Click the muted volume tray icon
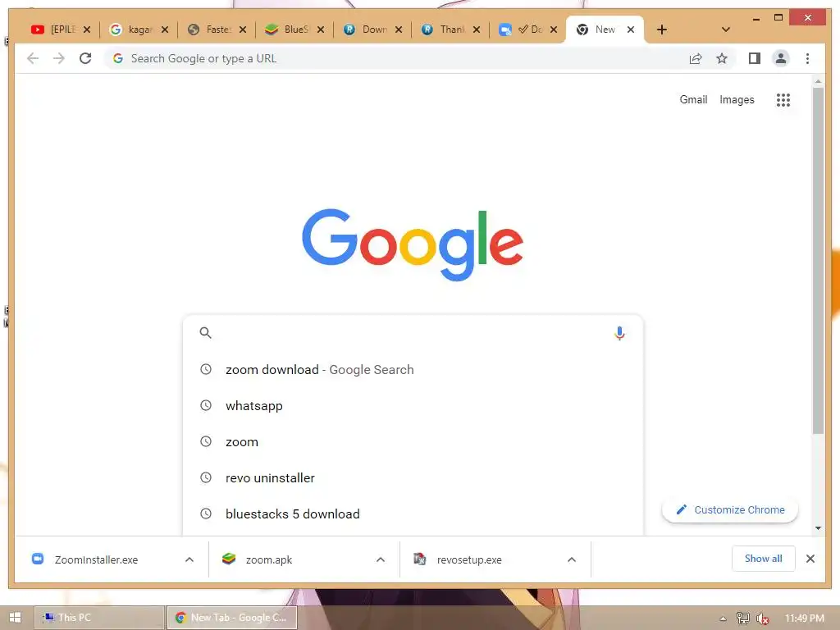Viewport: 840px width, 630px height. [x=762, y=619]
